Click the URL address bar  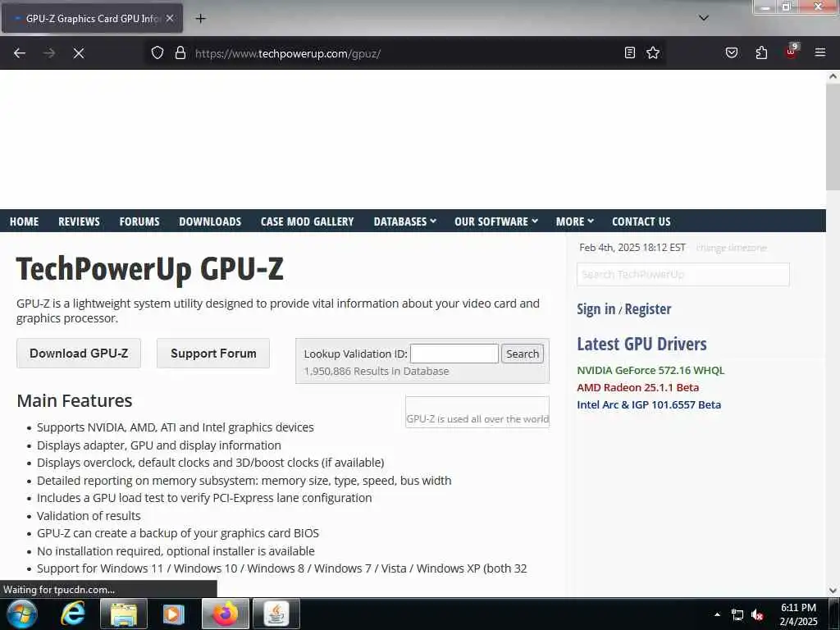[404, 53]
